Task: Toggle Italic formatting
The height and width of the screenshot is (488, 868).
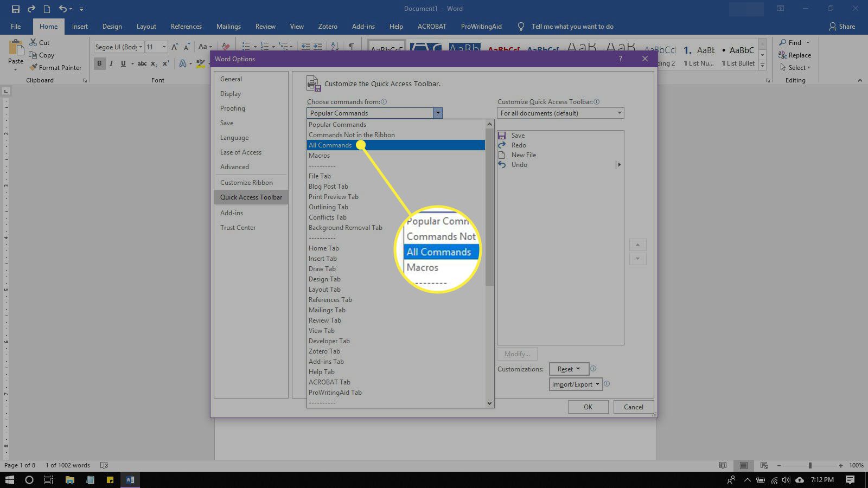Action: (x=111, y=63)
